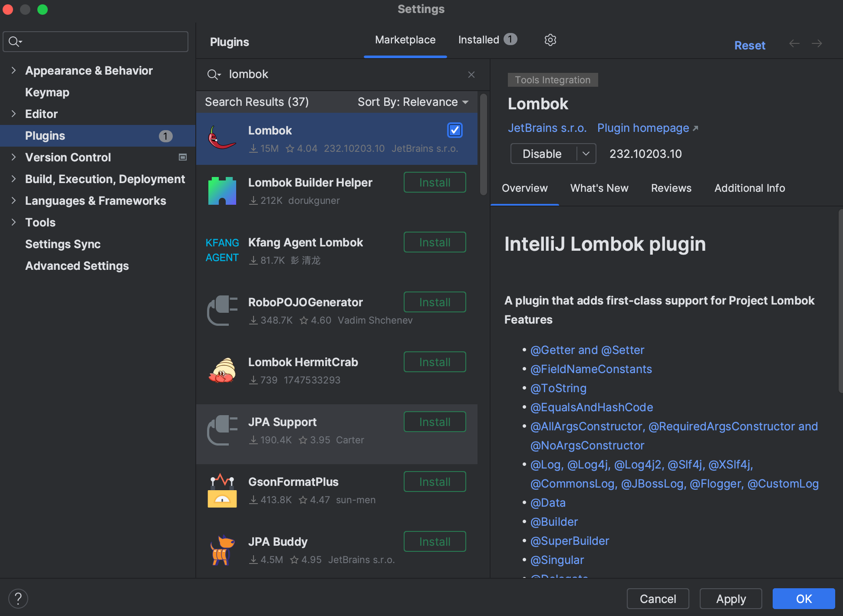Open the Sort By Relevance dropdown
This screenshot has height=616, width=843.
click(413, 102)
